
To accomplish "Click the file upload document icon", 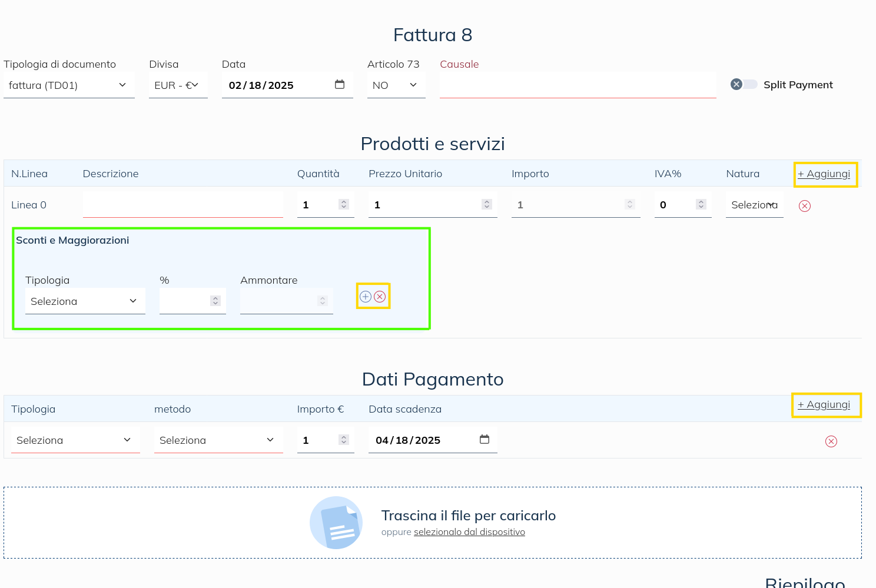I will coord(336,523).
